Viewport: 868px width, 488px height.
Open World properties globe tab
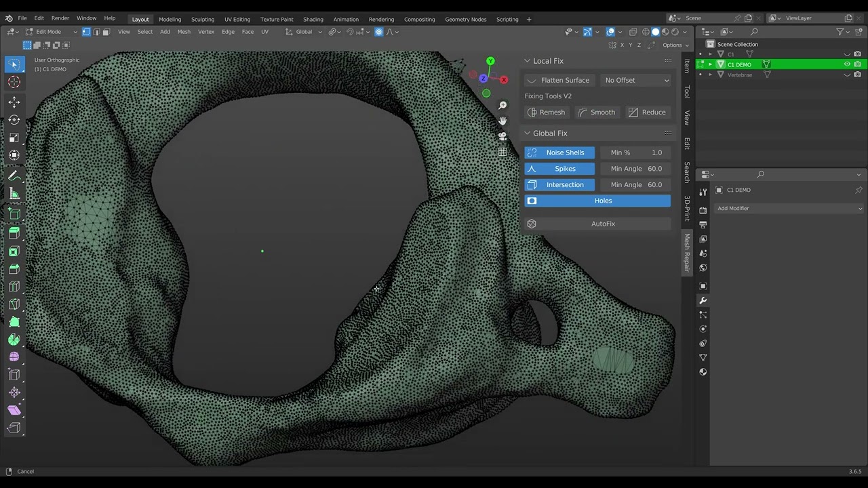pyautogui.click(x=703, y=268)
